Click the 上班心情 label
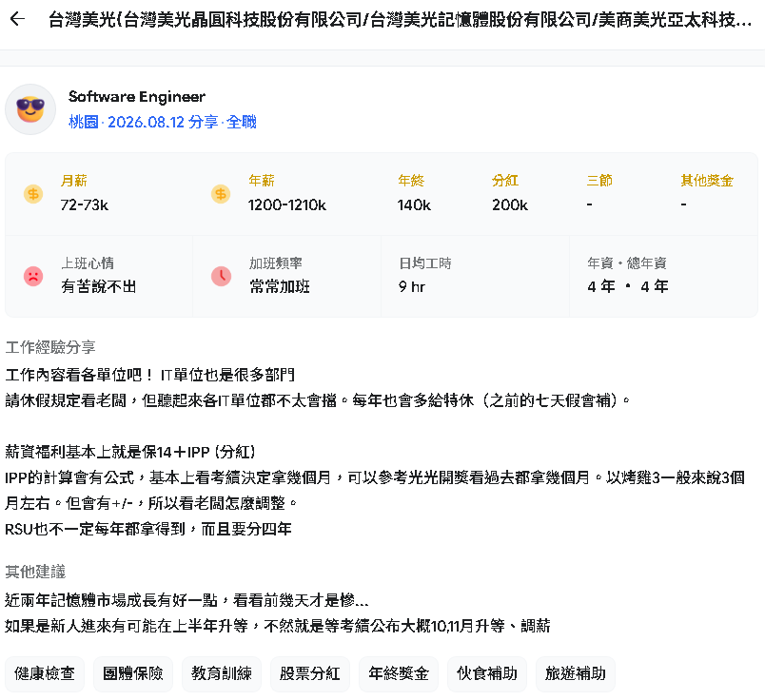The width and height of the screenshot is (765, 700). click(x=88, y=263)
